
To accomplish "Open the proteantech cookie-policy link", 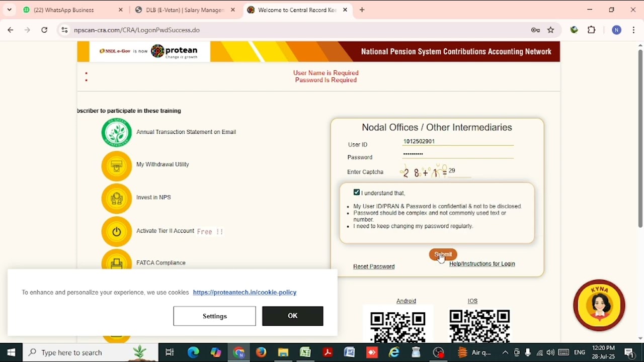I will click(245, 292).
